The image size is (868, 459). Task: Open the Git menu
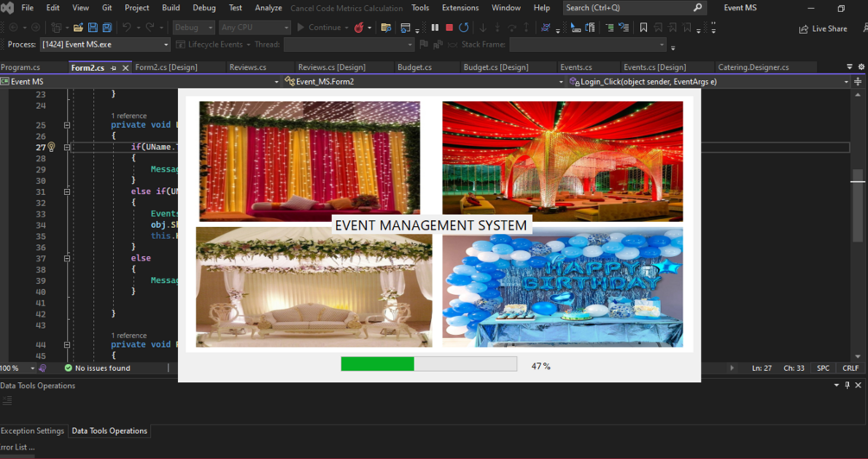click(107, 8)
